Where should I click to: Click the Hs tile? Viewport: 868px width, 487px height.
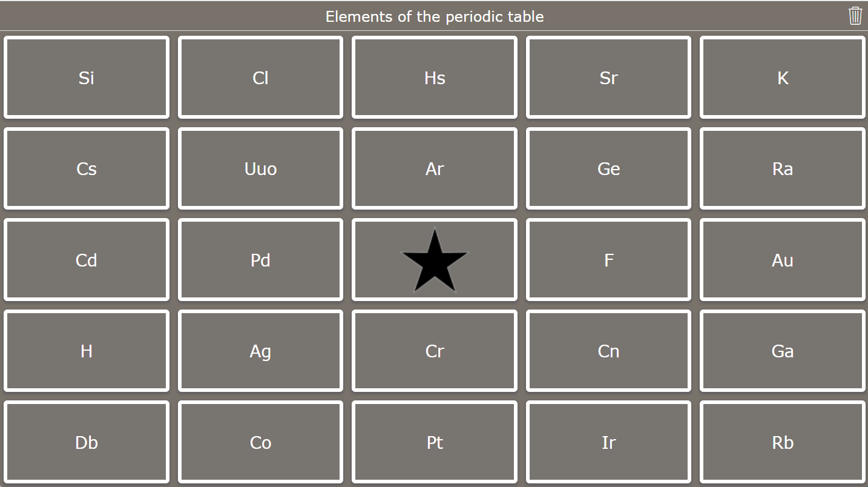[x=434, y=78]
